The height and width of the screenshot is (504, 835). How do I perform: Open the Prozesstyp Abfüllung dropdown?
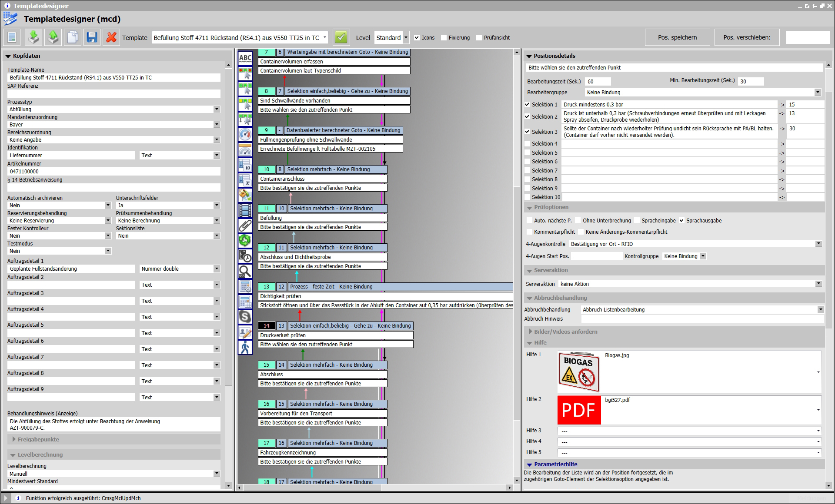point(217,109)
